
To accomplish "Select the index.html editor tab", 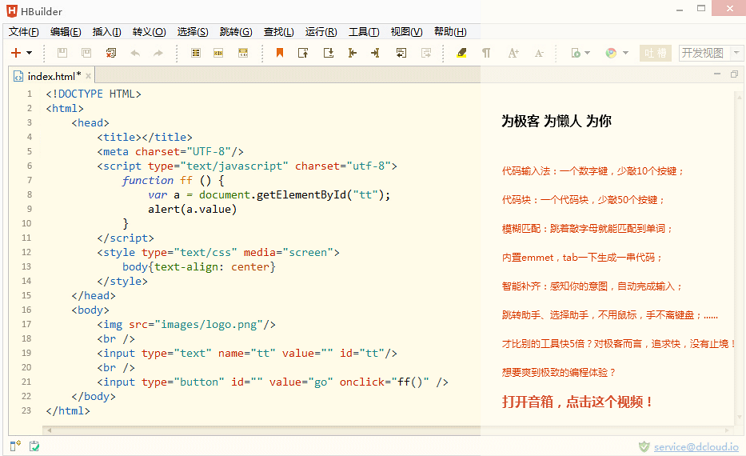I will [x=50, y=76].
